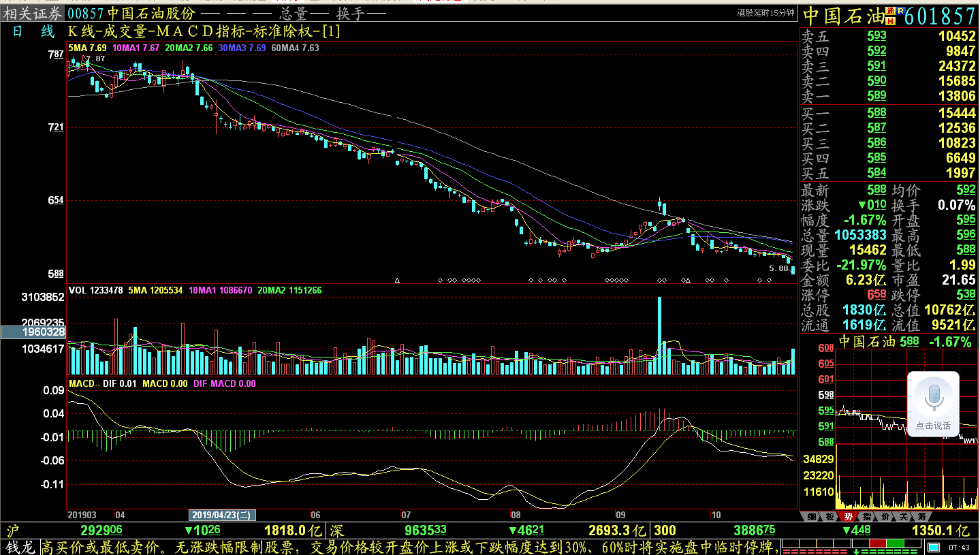Click the 卖一 589 ask row

click(889, 96)
